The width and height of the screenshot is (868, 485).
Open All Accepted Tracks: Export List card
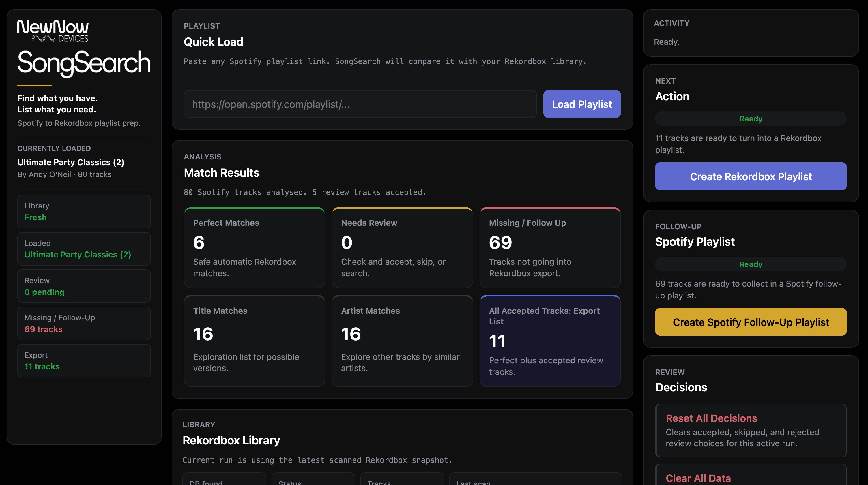pos(550,341)
